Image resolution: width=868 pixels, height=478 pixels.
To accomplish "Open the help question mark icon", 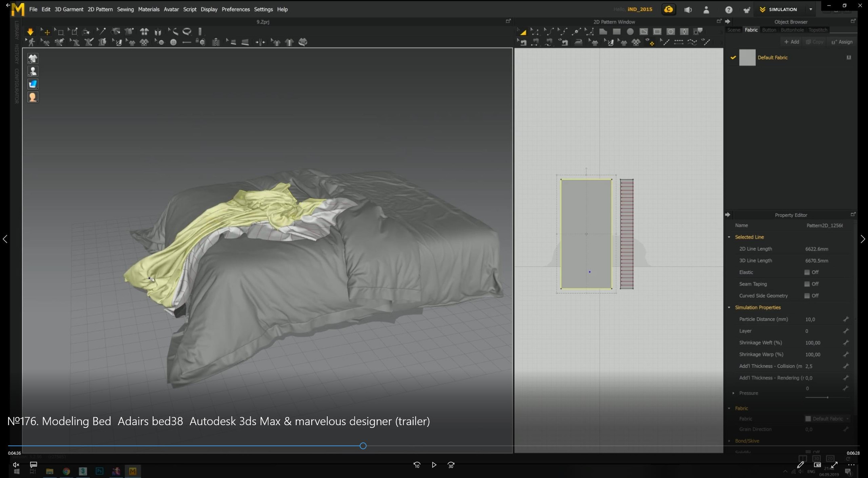I will [729, 10].
